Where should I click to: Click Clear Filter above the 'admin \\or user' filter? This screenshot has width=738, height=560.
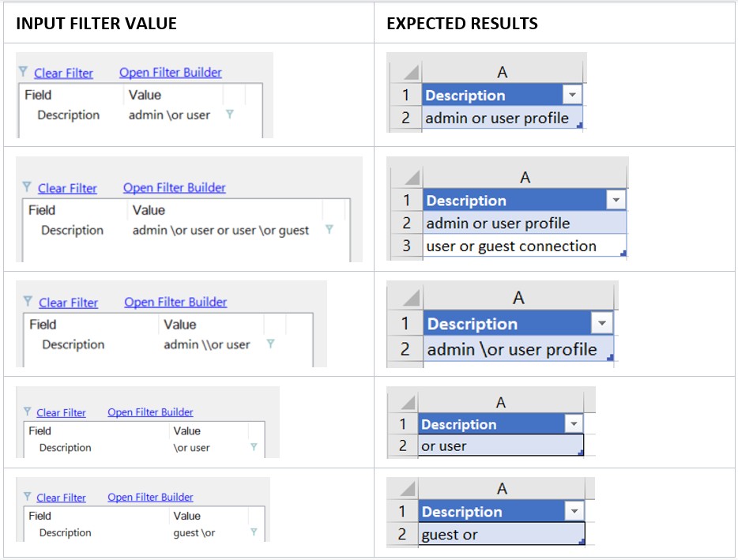tap(68, 303)
